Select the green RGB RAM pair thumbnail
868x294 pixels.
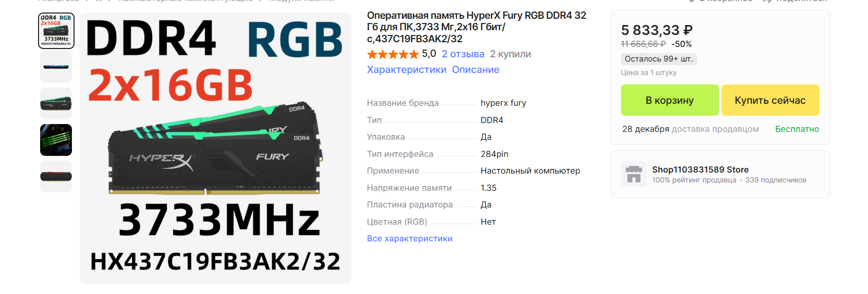tap(56, 103)
